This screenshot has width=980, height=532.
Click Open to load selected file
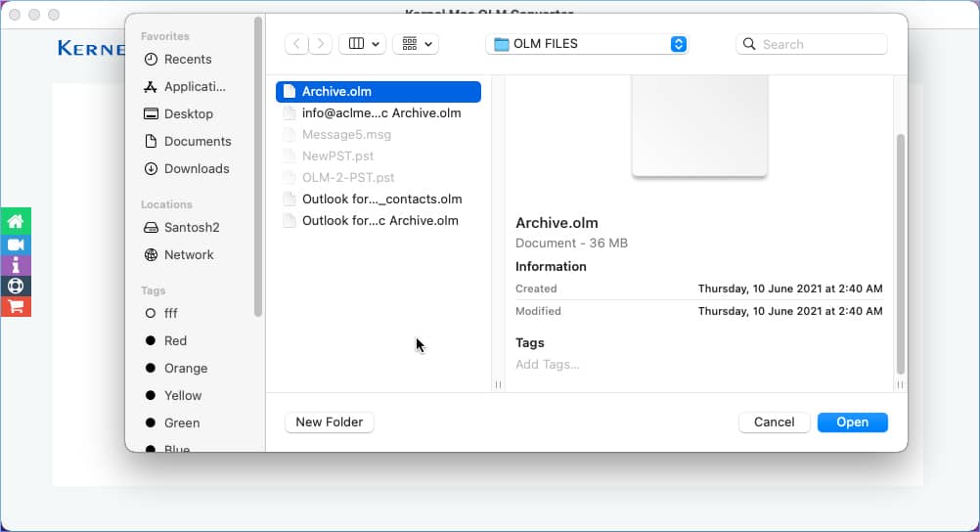click(x=853, y=421)
